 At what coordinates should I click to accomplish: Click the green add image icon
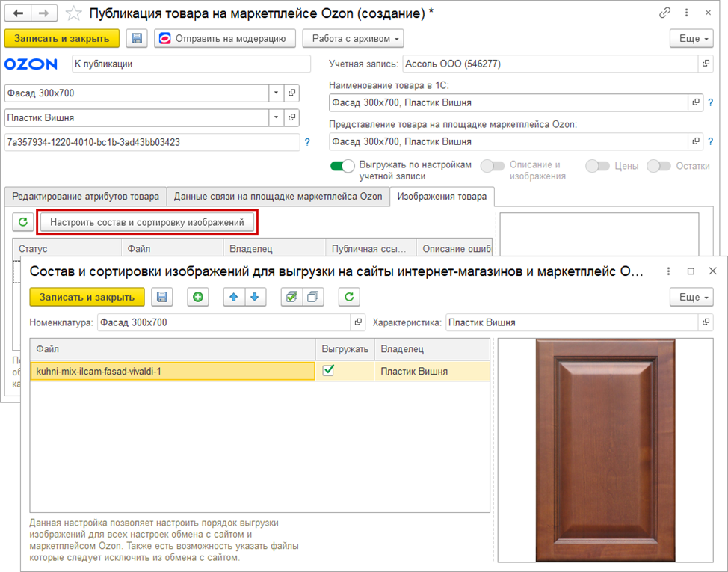point(198,297)
